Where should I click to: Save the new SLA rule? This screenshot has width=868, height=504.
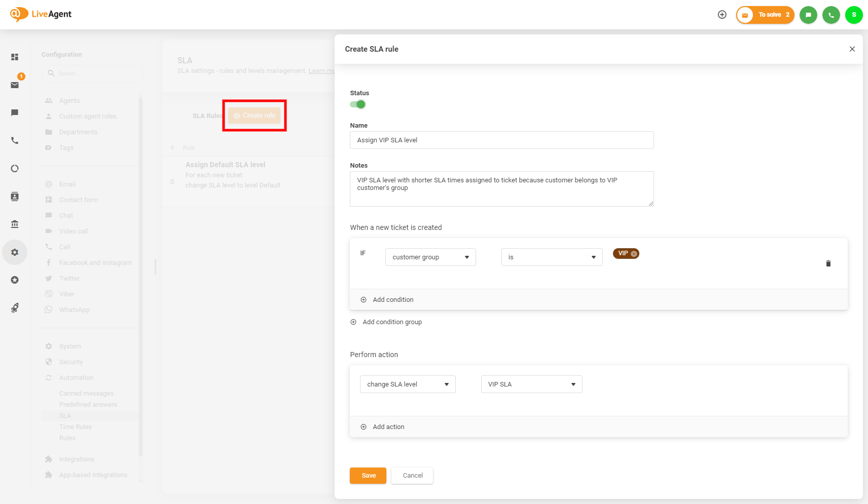click(368, 475)
